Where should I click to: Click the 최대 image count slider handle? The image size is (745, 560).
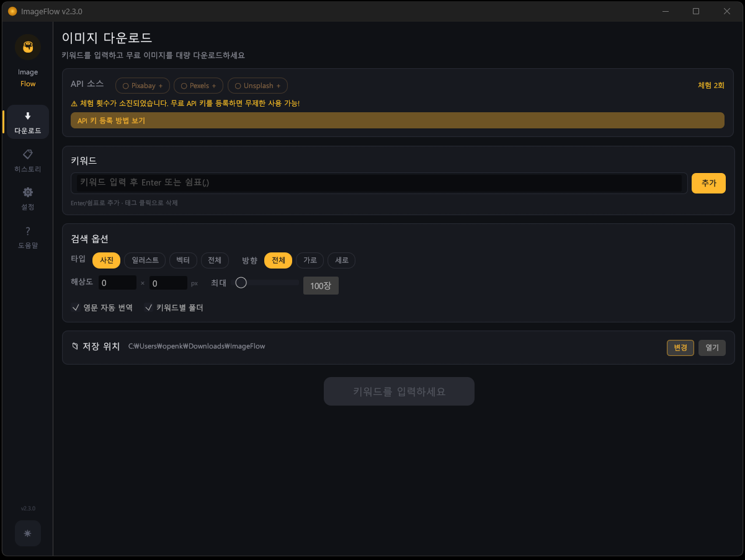[x=241, y=283]
